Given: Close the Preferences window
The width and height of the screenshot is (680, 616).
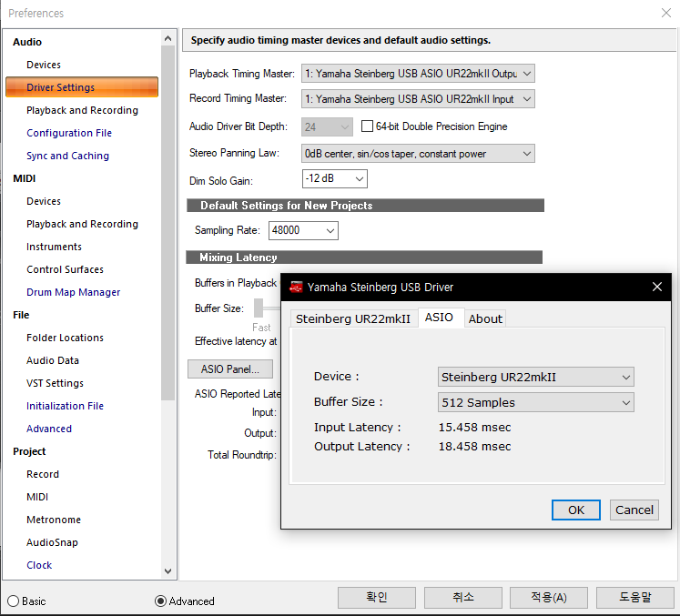Looking at the screenshot, I should click(665, 13).
